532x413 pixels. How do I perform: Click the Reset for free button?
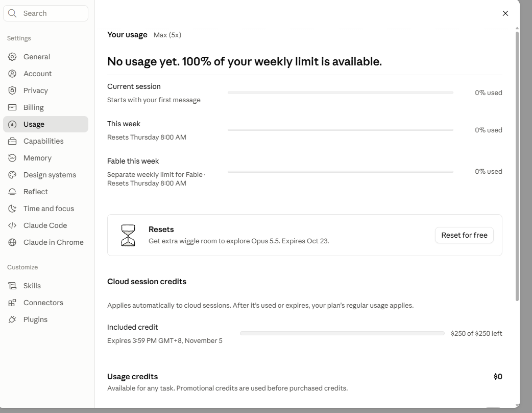[x=464, y=235]
